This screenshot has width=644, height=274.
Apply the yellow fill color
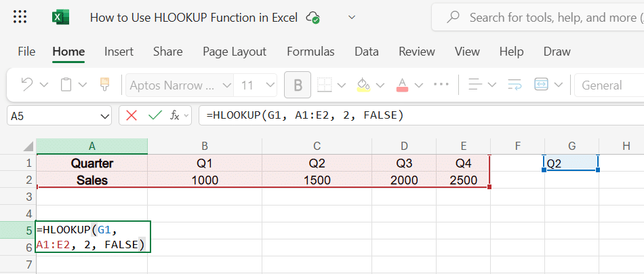click(363, 85)
